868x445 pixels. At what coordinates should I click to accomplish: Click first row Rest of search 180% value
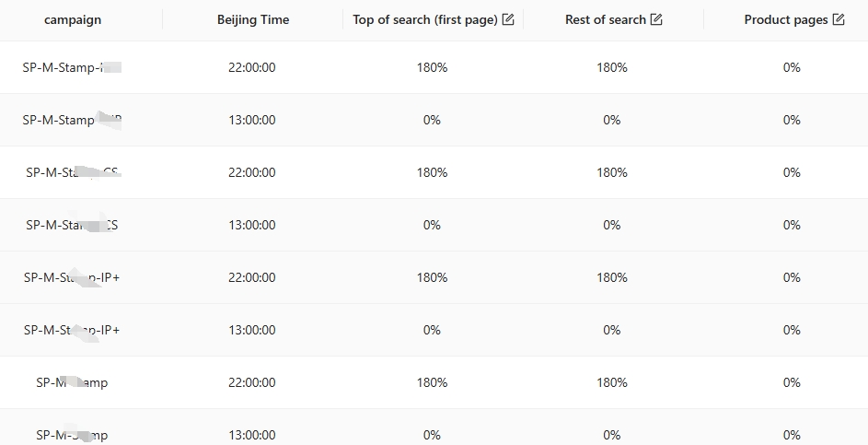tap(612, 67)
